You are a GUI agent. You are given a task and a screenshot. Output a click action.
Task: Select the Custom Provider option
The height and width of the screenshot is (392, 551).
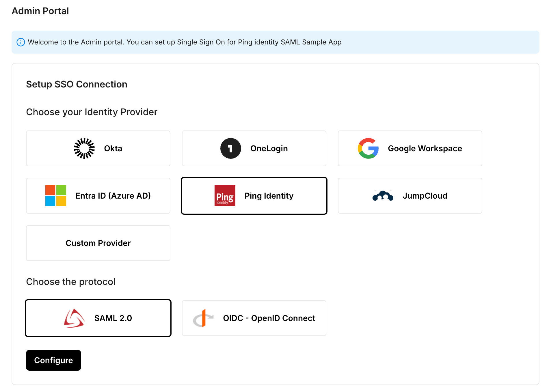(x=98, y=243)
